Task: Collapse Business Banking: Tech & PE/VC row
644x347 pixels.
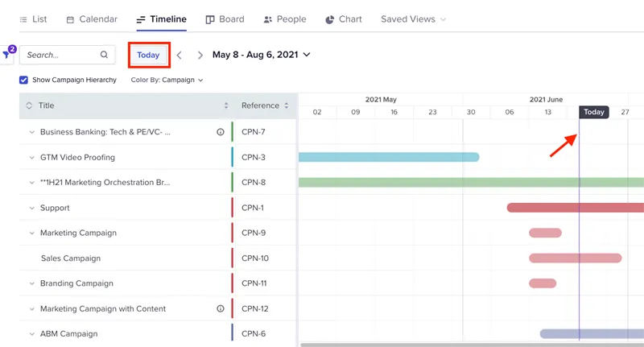Action: 31,132
